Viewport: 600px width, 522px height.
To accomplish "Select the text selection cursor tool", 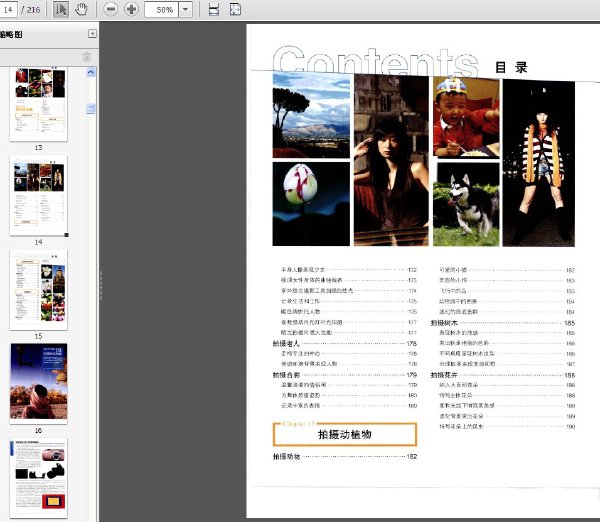I will [60, 9].
